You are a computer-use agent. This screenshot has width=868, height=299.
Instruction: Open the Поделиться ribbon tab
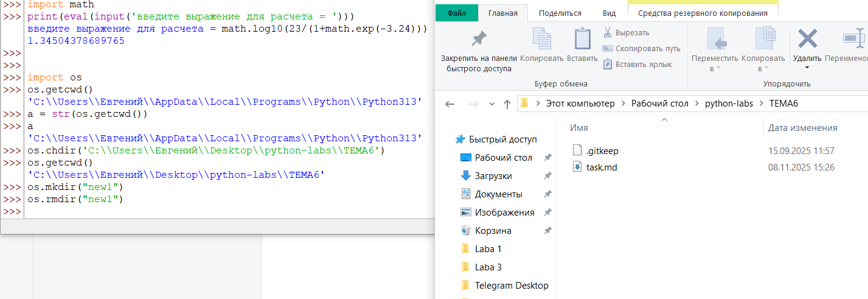pos(560,13)
